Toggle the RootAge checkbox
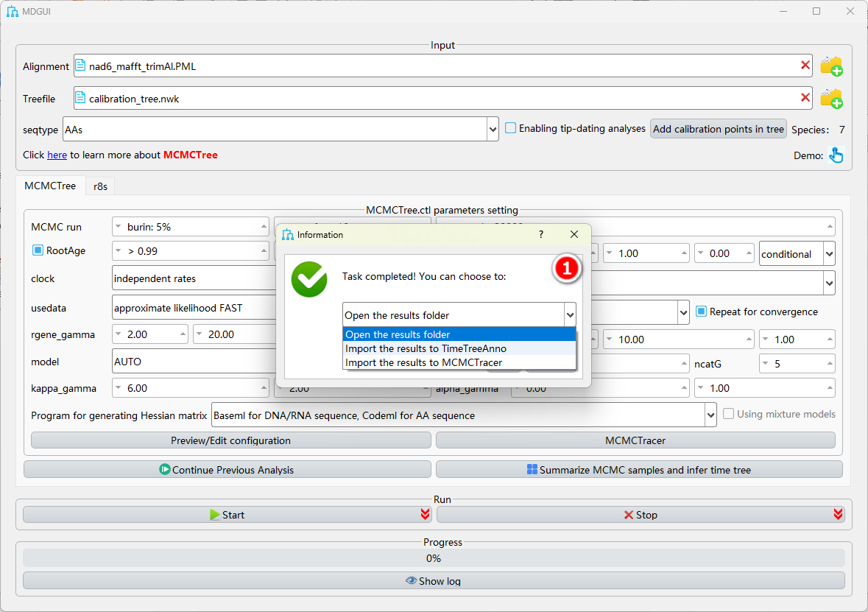868x612 pixels. [38, 250]
